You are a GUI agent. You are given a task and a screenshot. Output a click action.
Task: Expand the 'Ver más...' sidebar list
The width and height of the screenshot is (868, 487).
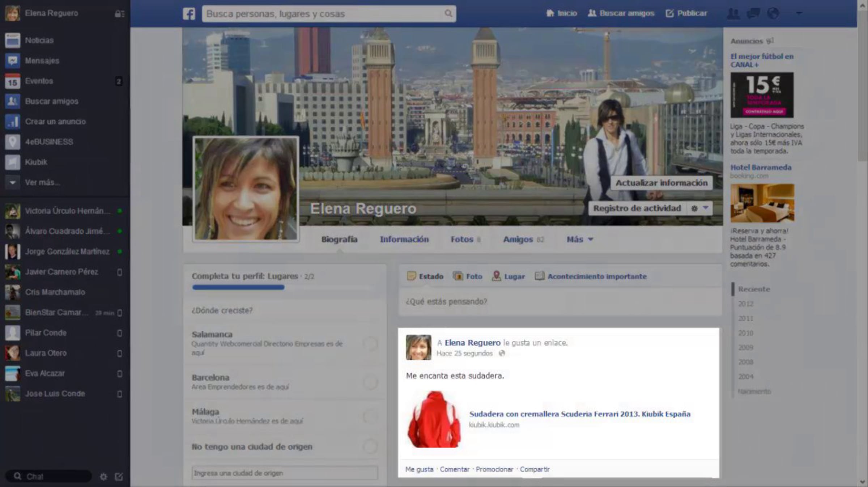click(42, 182)
